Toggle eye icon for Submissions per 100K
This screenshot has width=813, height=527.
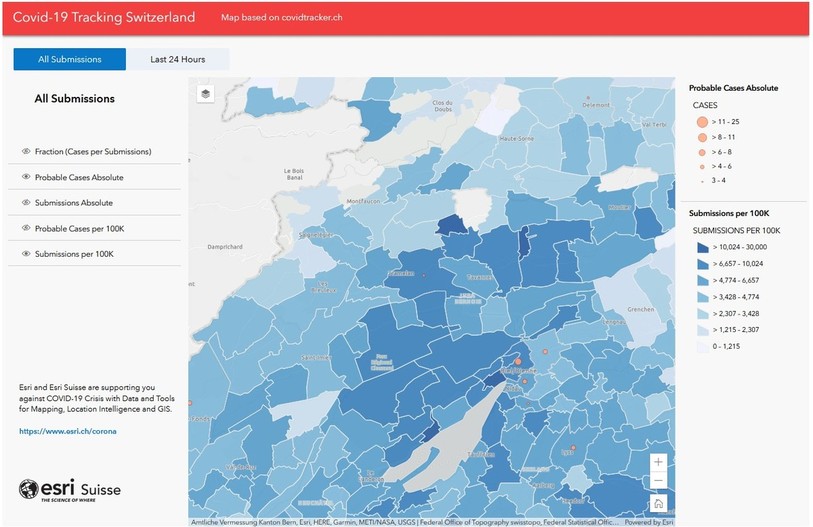click(x=26, y=254)
